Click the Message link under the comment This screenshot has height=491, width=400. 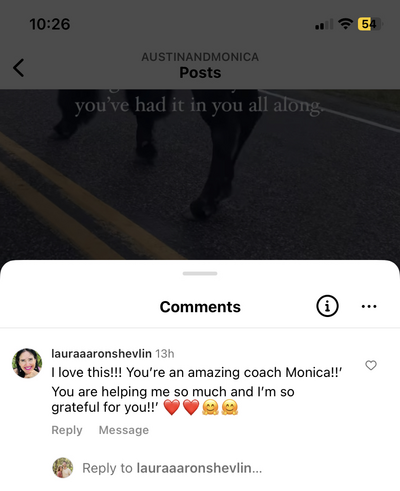pyautogui.click(x=124, y=430)
